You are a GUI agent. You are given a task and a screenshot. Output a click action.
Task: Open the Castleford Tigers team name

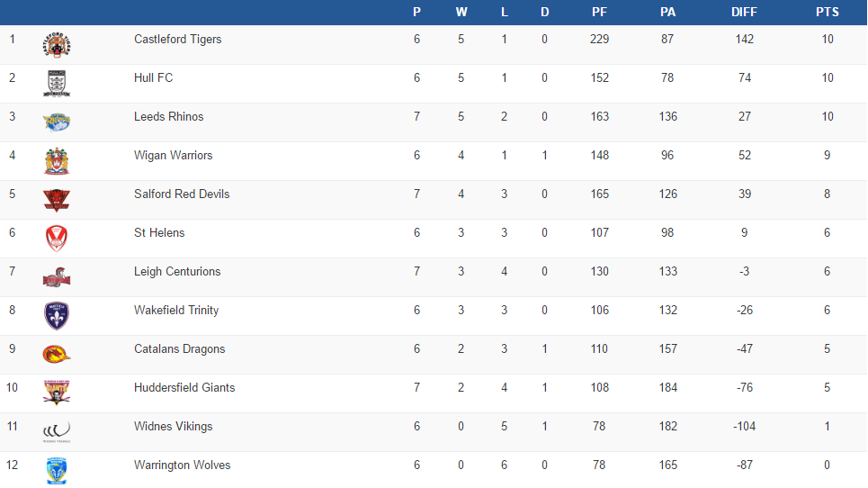(177, 39)
